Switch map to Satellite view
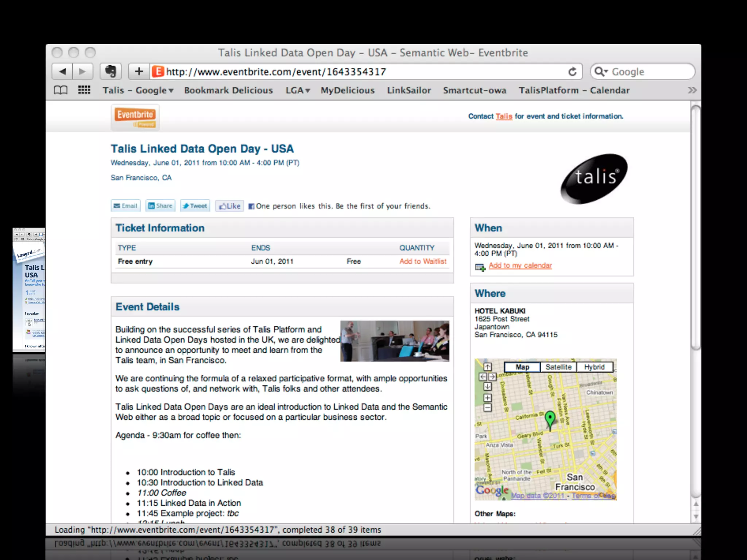The image size is (747, 560). coord(558,367)
